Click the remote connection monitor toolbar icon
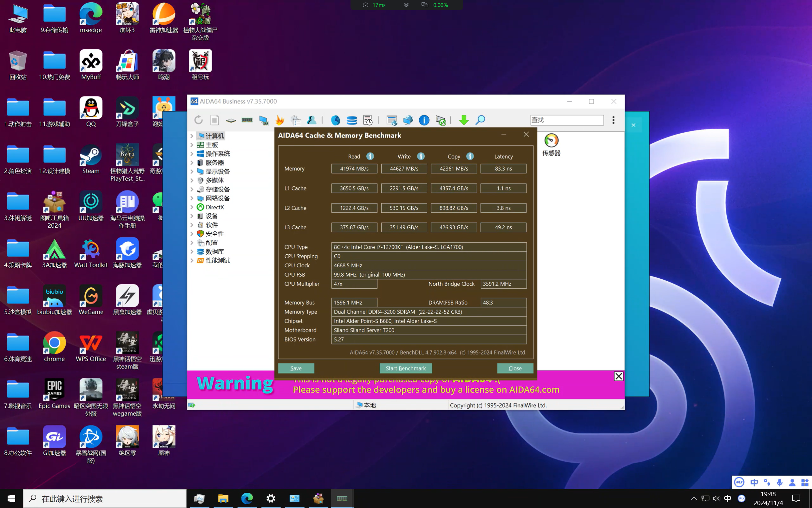 pyautogui.click(x=440, y=120)
